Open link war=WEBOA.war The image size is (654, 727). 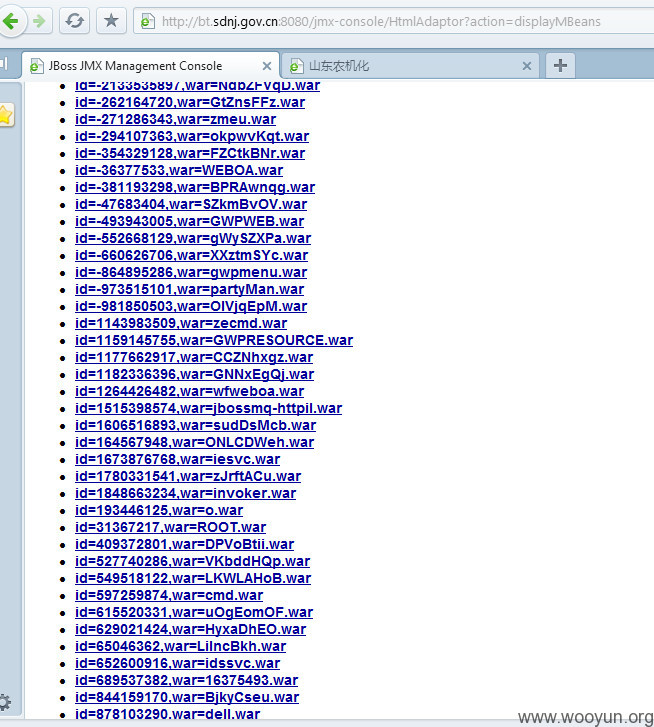[x=179, y=170]
